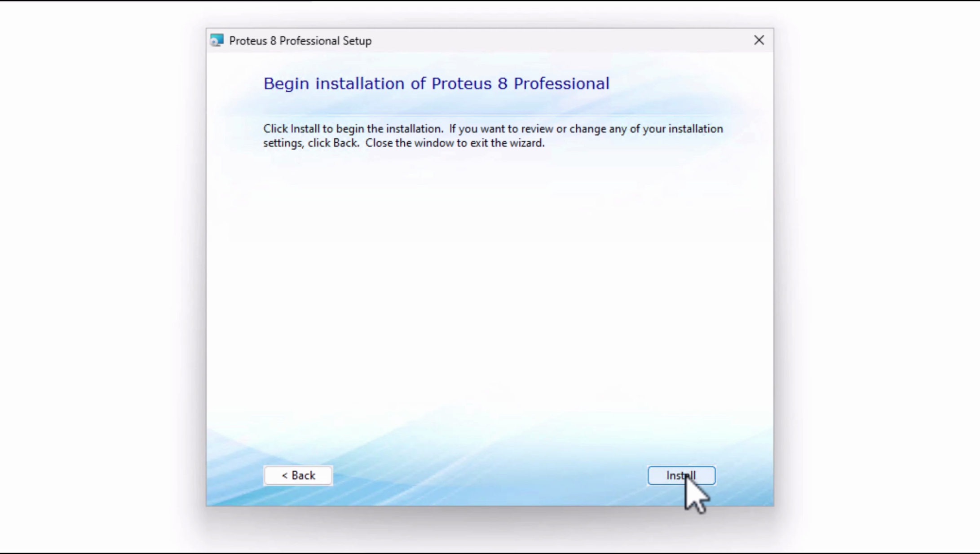Close the Proteus 8 Professional Setup window
The height and width of the screenshot is (554, 980).
759,40
